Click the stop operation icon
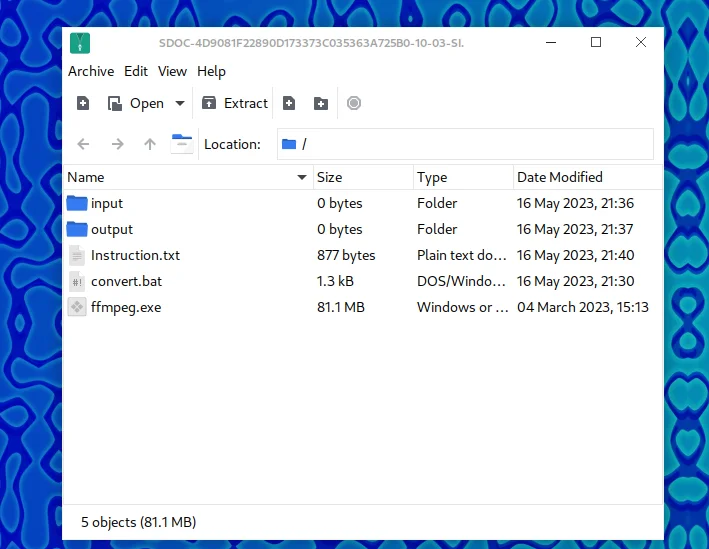The image size is (709, 549). pyautogui.click(x=354, y=103)
